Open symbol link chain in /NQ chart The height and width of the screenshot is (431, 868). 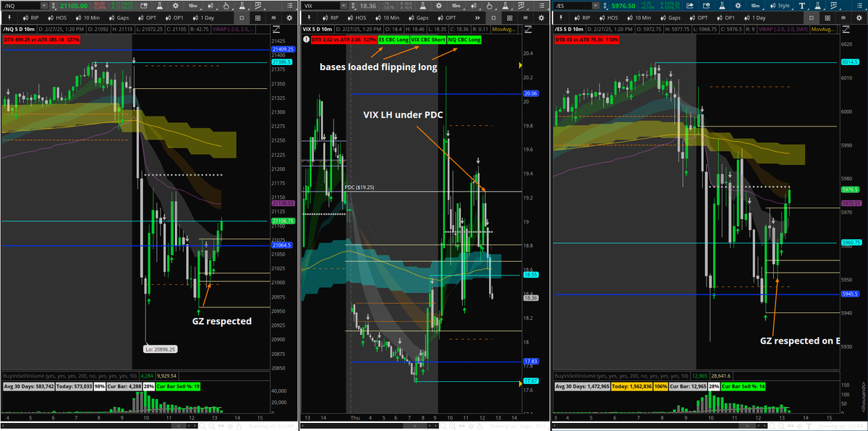click(x=54, y=6)
